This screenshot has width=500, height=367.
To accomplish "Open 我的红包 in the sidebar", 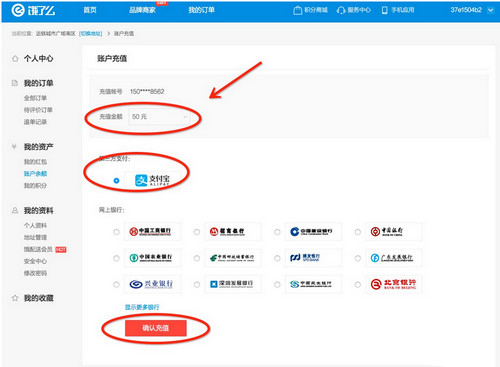I will [35, 162].
